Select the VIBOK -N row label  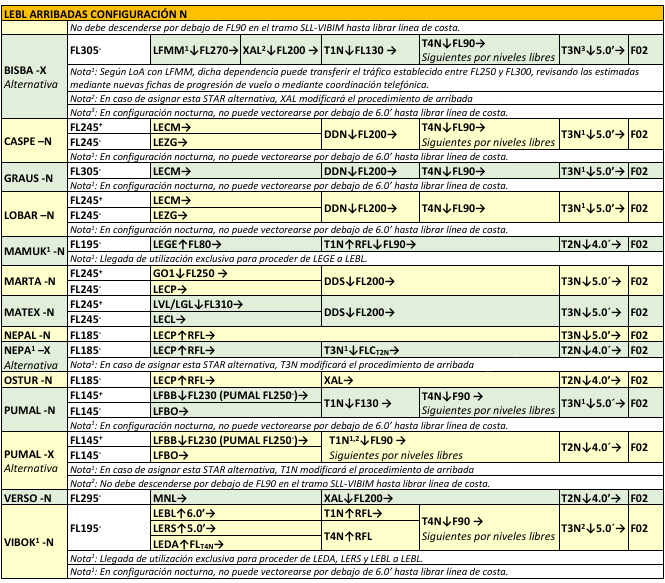[33, 540]
